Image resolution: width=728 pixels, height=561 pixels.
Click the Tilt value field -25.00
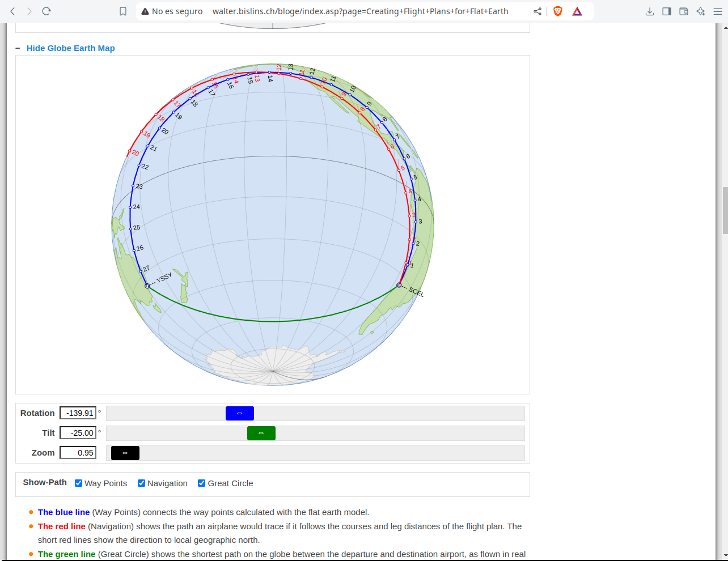[78, 433]
